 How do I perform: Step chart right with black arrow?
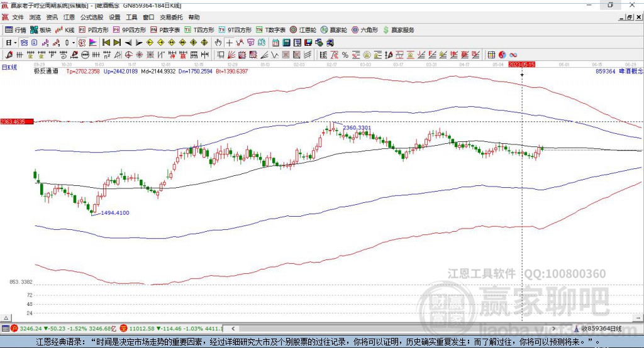click(x=139, y=43)
